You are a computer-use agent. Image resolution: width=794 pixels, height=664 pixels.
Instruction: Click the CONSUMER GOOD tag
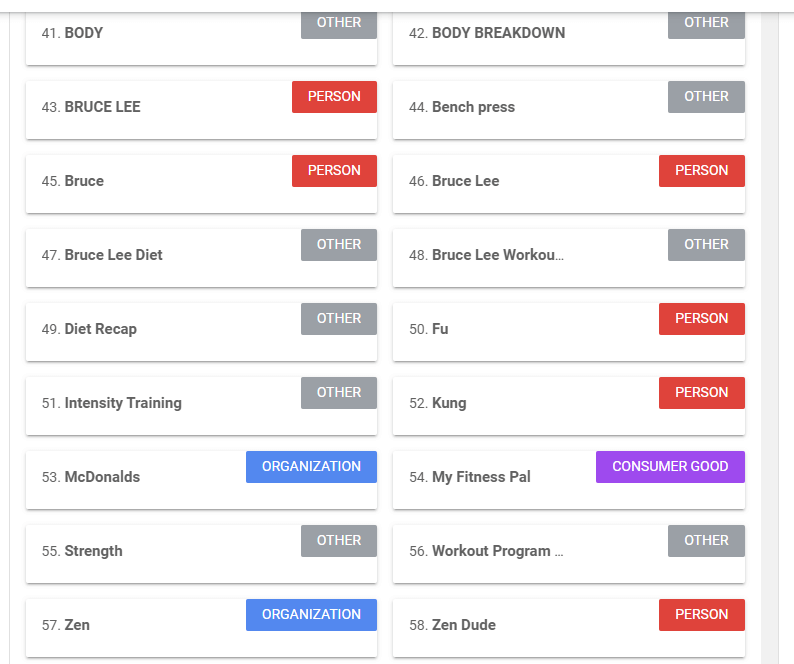coord(670,467)
